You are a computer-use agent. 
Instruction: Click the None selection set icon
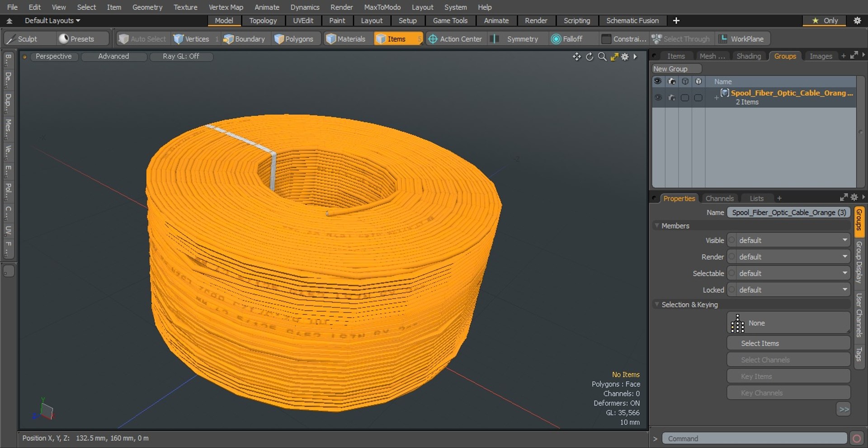(737, 323)
